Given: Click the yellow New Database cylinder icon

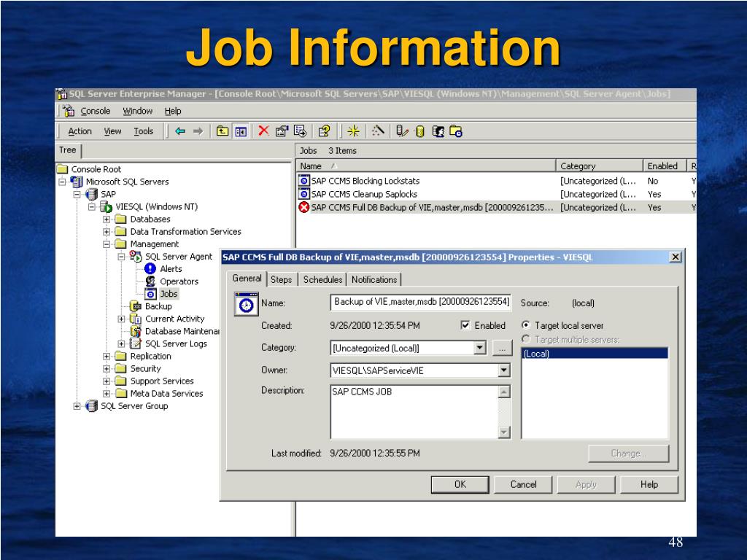Looking at the screenshot, I should point(419,131).
